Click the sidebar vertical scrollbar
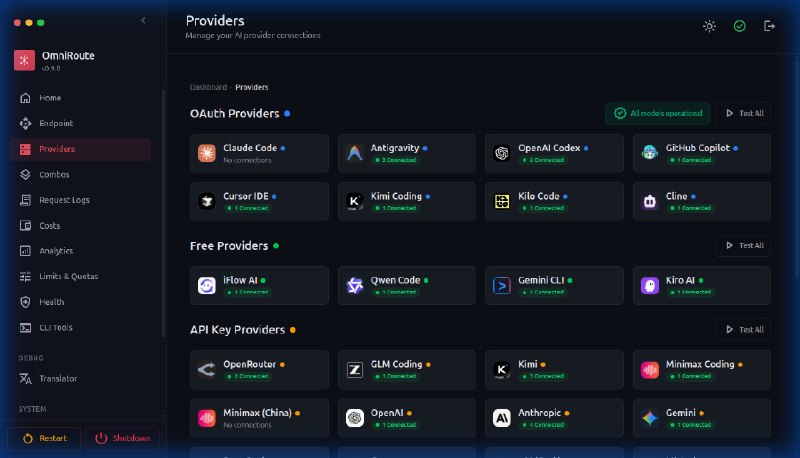800x458 pixels. coord(163,214)
